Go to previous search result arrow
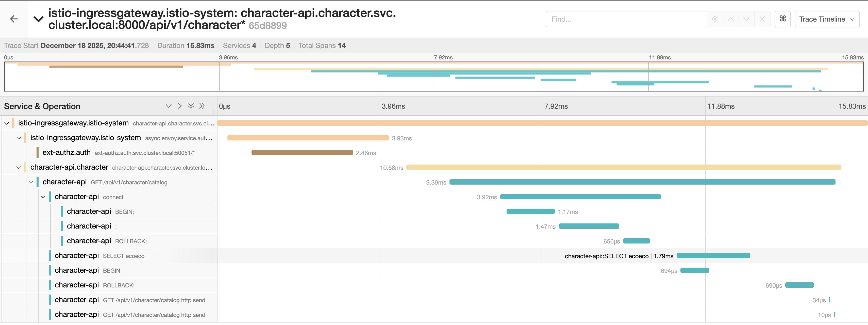Viewport: 868px width, 325px height. tap(730, 19)
